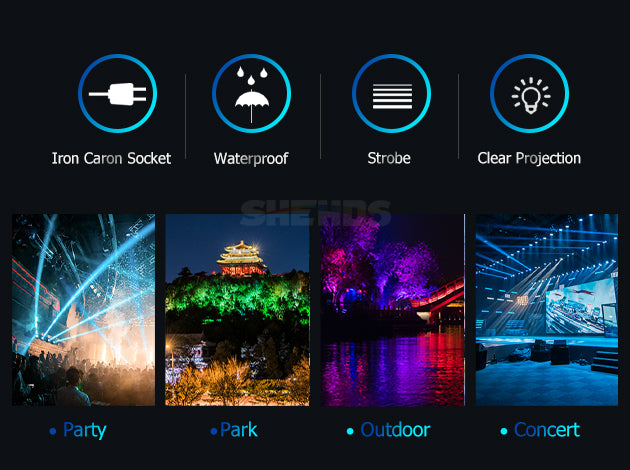This screenshot has width=630, height=470.
Task: Click the light bulb projection icon
Action: click(x=530, y=94)
